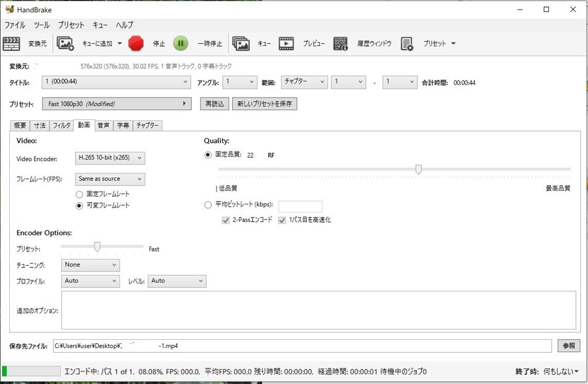Click the 変換元 toolbar label
This screenshot has width=588, height=384.
click(38, 44)
